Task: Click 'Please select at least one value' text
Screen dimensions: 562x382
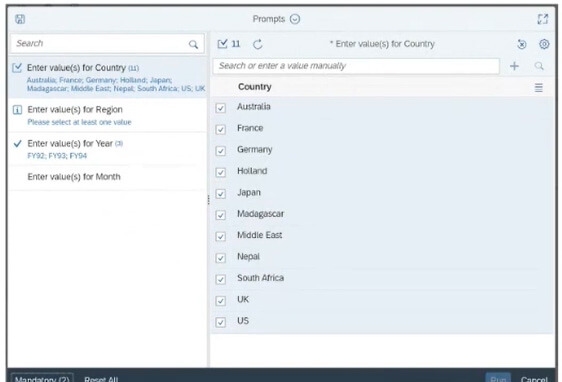Action: pos(79,122)
